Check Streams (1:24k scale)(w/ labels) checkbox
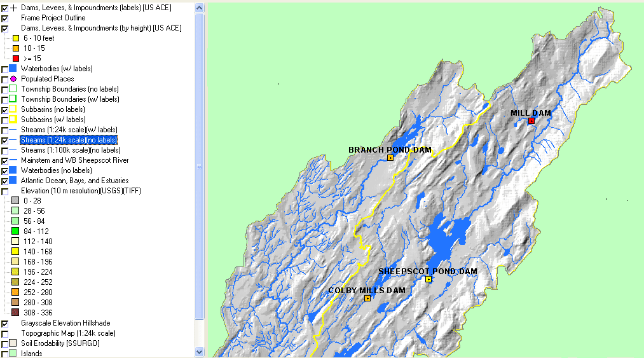The width and height of the screenshot is (644, 358). 5,131
